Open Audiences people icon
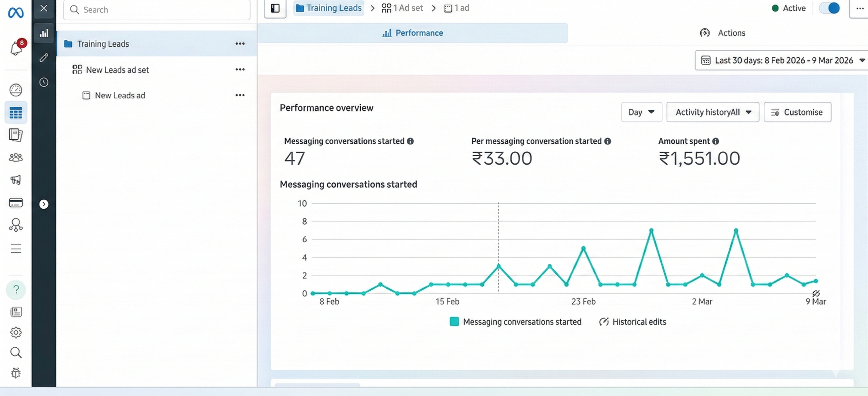 [16, 157]
